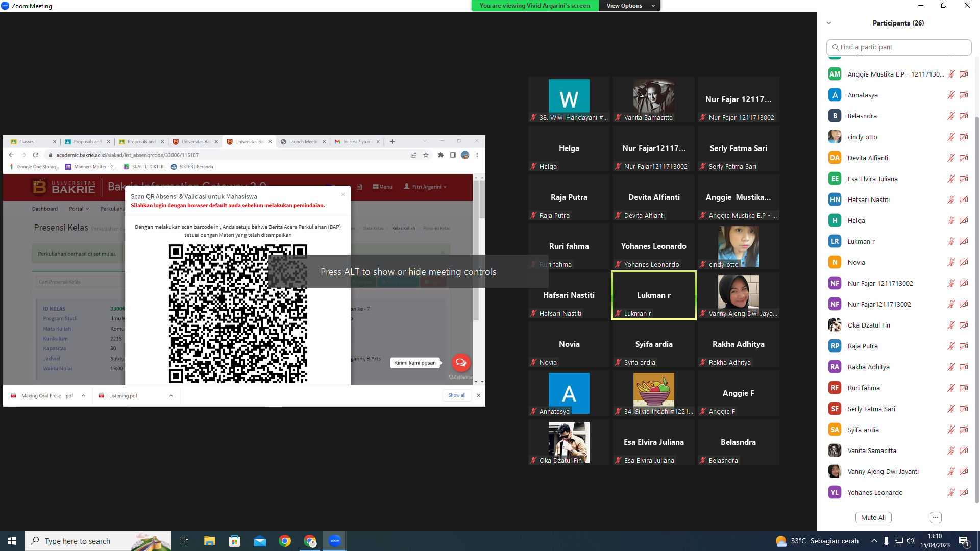This screenshot has width=980, height=551.
Task: Select the first Universitas Bakrie tab
Action: coord(195,142)
